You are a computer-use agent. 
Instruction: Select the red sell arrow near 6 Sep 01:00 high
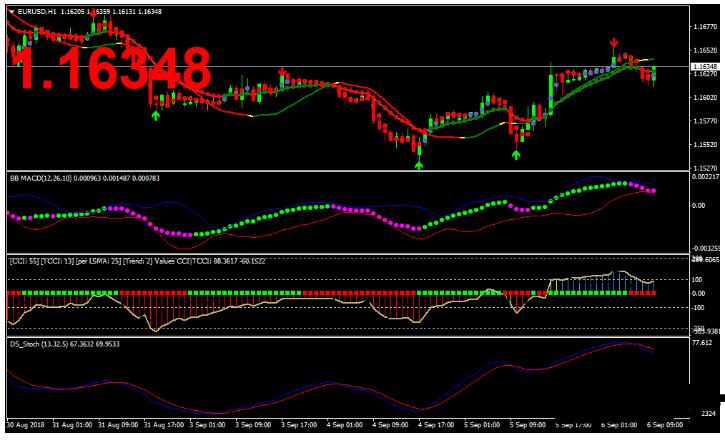614,43
